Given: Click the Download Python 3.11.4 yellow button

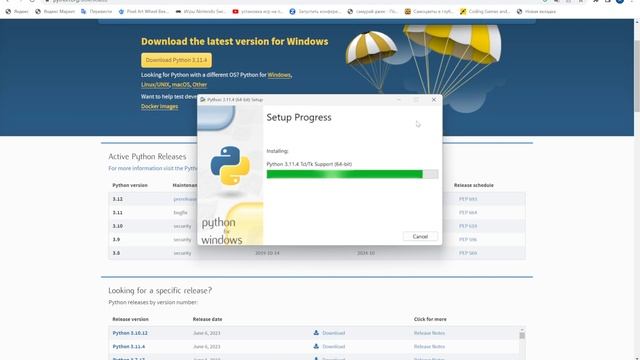Looking at the screenshot, I should [x=176, y=60].
